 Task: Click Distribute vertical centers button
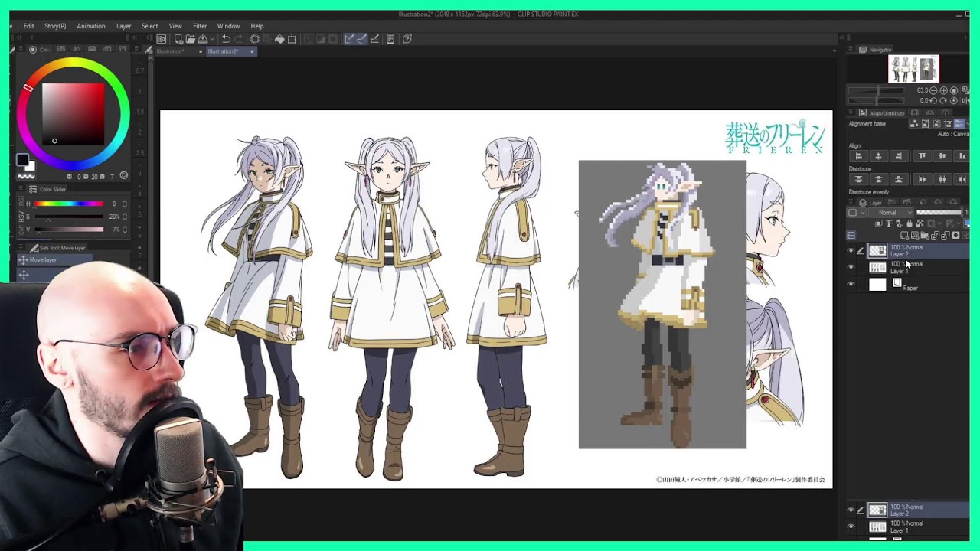tap(878, 179)
